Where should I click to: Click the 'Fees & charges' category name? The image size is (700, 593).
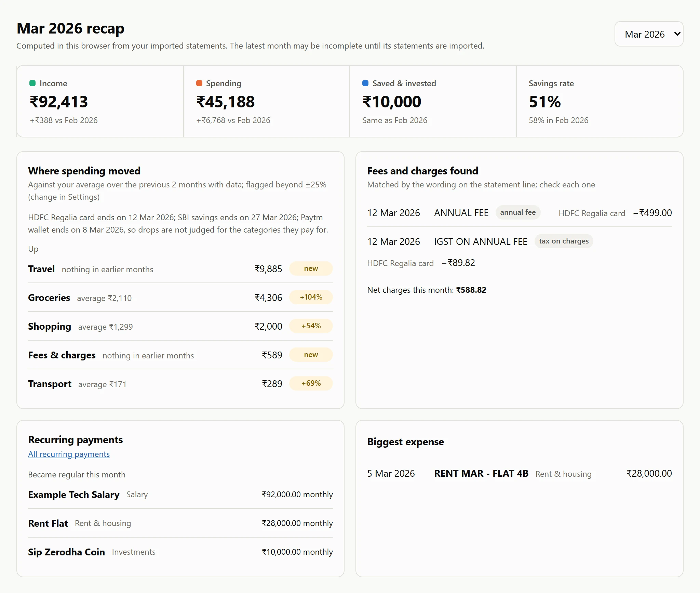click(x=62, y=355)
